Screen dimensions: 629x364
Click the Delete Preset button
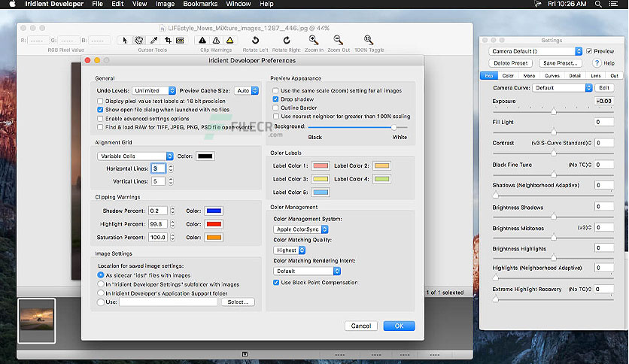click(510, 63)
